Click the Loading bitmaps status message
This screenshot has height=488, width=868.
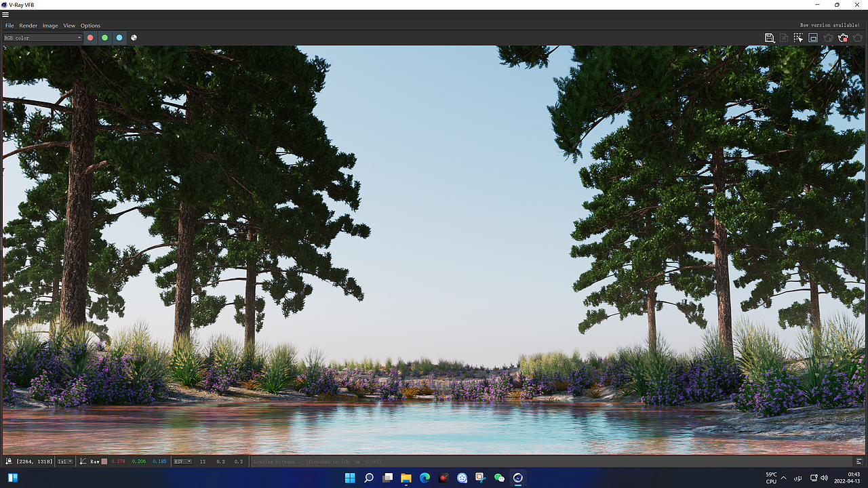click(x=317, y=462)
